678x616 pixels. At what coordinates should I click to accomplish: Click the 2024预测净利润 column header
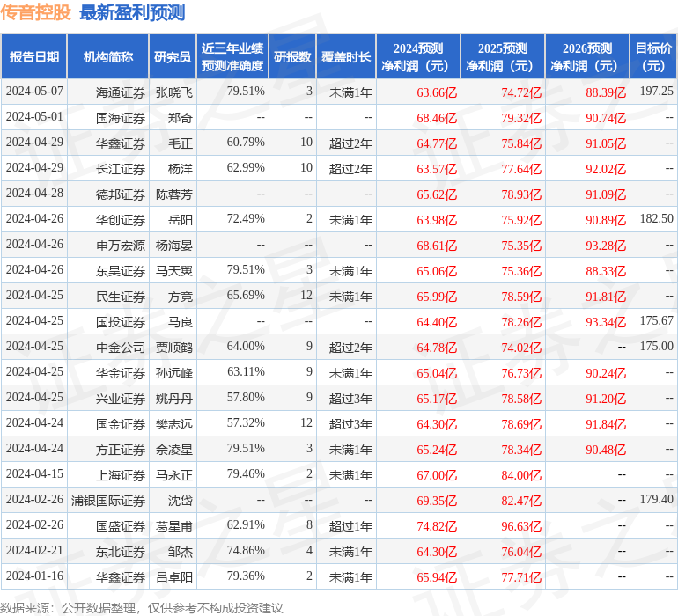pyautogui.click(x=418, y=56)
